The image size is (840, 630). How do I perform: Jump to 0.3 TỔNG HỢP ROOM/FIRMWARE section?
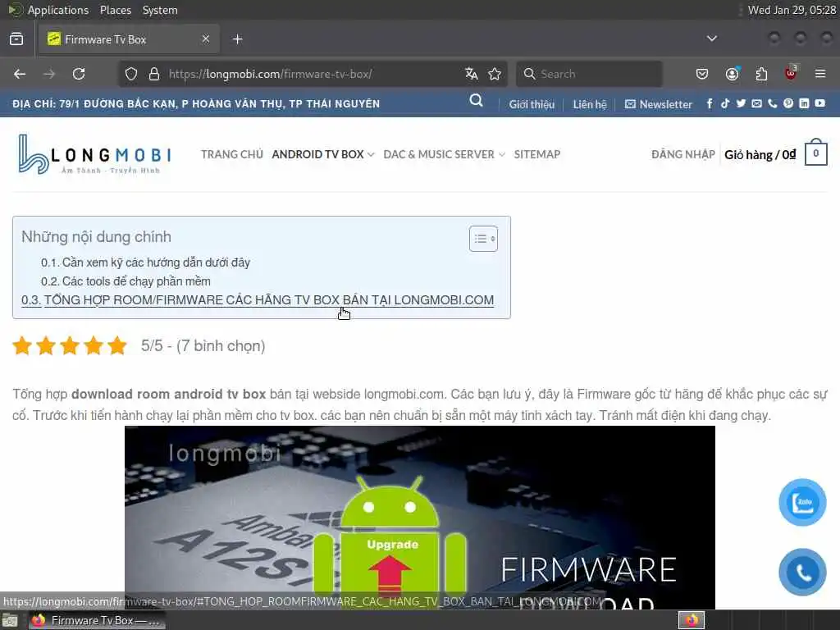(x=257, y=300)
